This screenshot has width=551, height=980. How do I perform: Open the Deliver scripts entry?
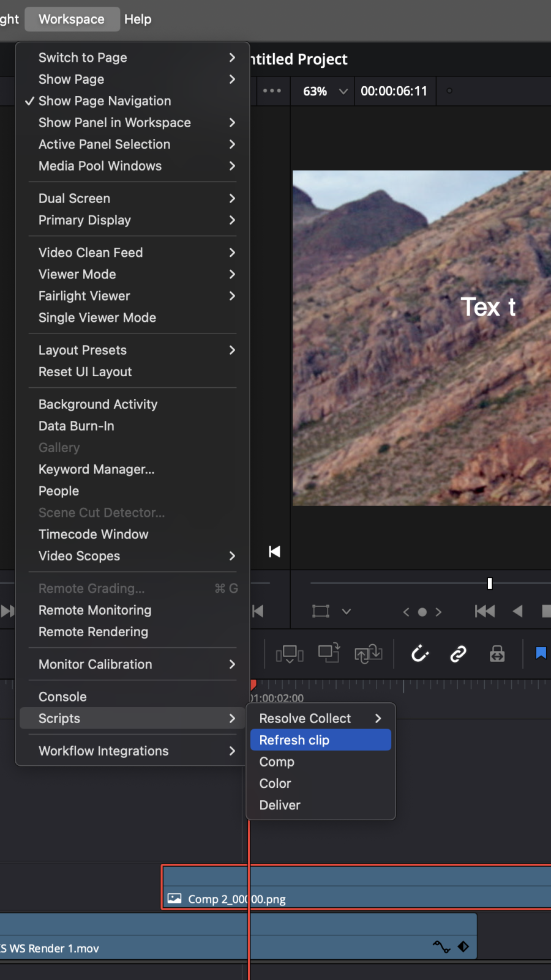pos(321,805)
